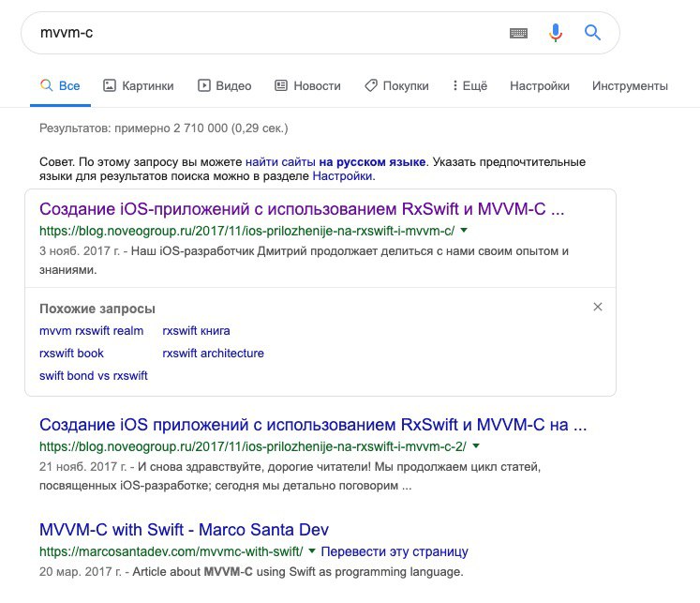Click 'Перевести эту страницу' link
This screenshot has width=700, height=603.
[395, 551]
